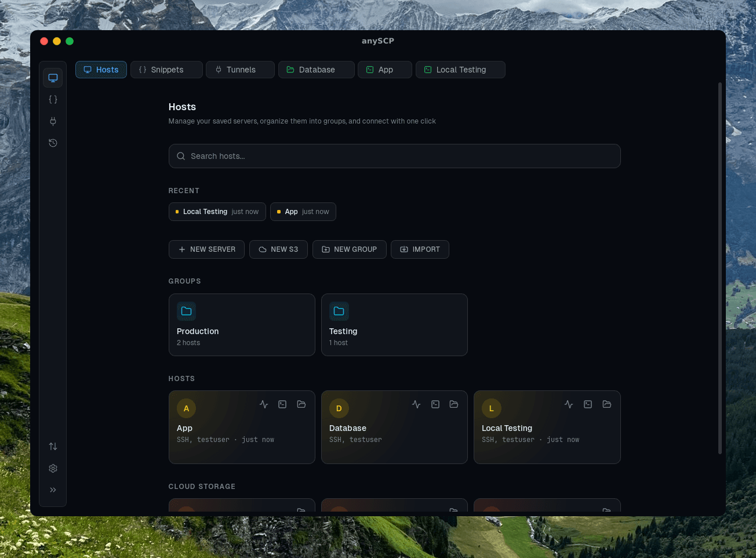Screen dimensions: 756x558
Task: Open the Production group folder
Action: click(242, 325)
